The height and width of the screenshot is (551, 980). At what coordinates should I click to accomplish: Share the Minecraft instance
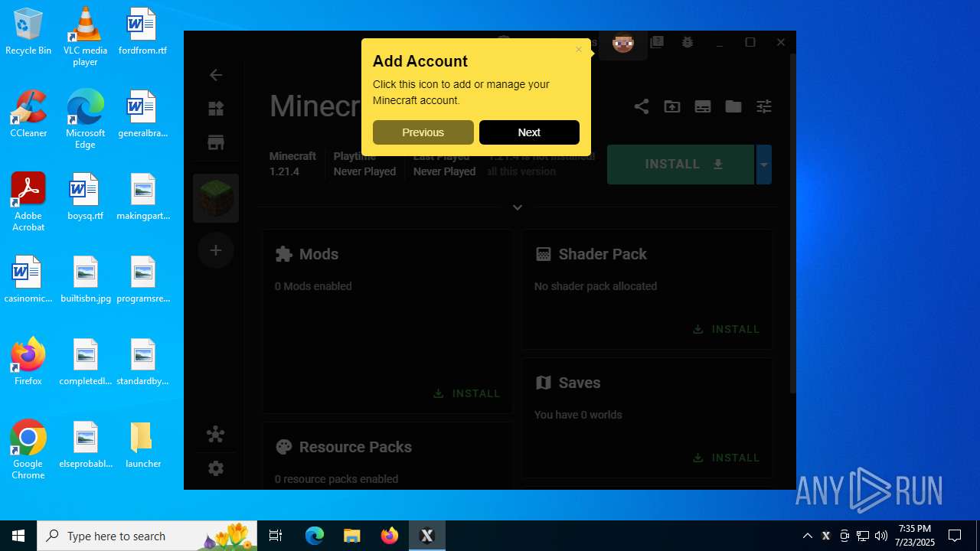(x=642, y=106)
